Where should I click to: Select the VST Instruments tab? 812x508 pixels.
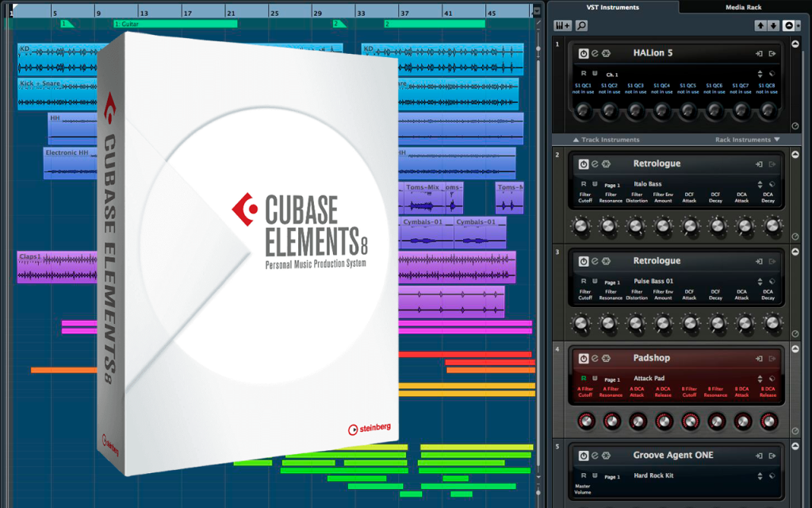click(613, 6)
